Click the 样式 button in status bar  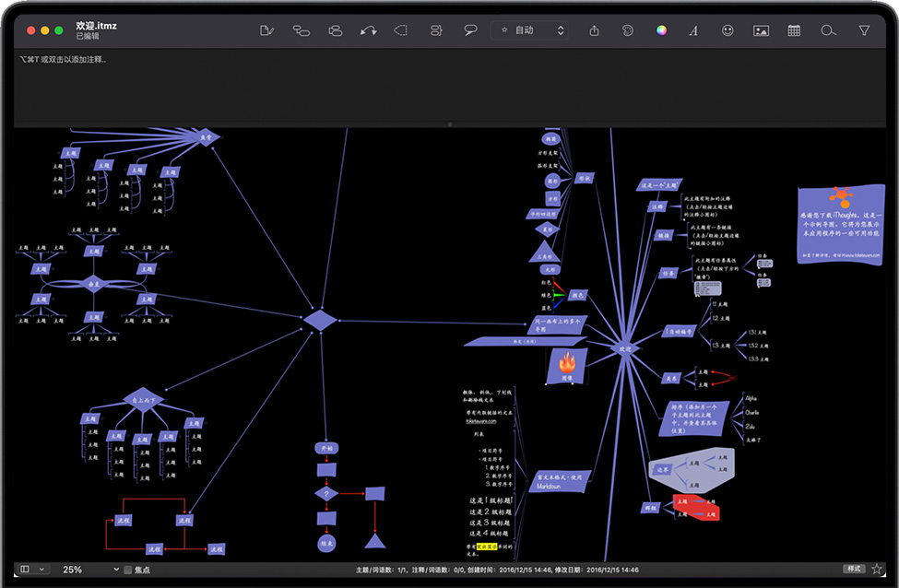tap(854, 570)
